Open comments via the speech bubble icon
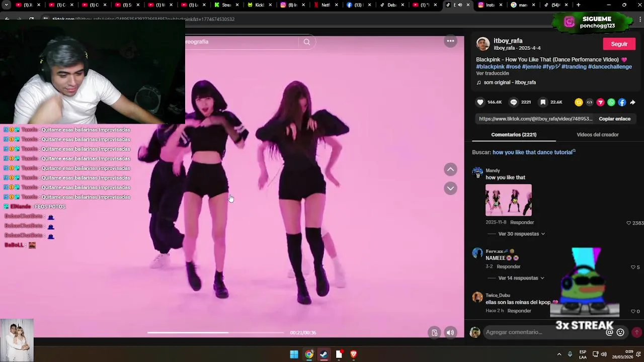Viewport: 644px width, 362px height. 514,102
